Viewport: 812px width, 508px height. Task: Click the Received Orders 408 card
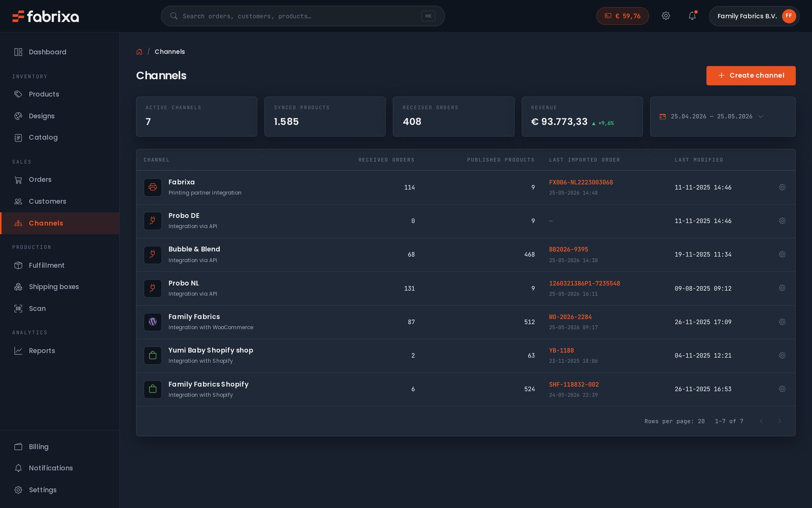453,116
